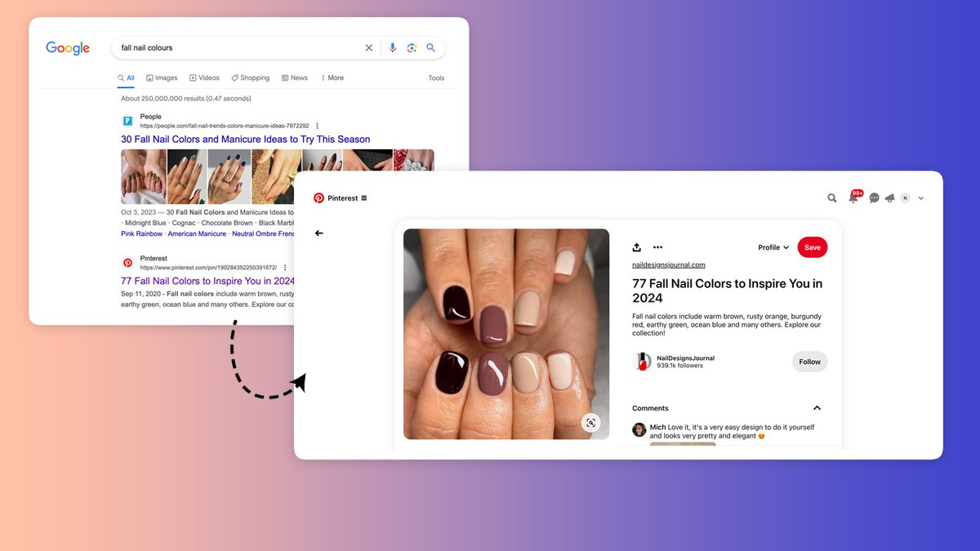The width and height of the screenshot is (980, 551).
Task: Click Mich's commenter avatar
Action: pyautogui.click(x=639, y=429)
